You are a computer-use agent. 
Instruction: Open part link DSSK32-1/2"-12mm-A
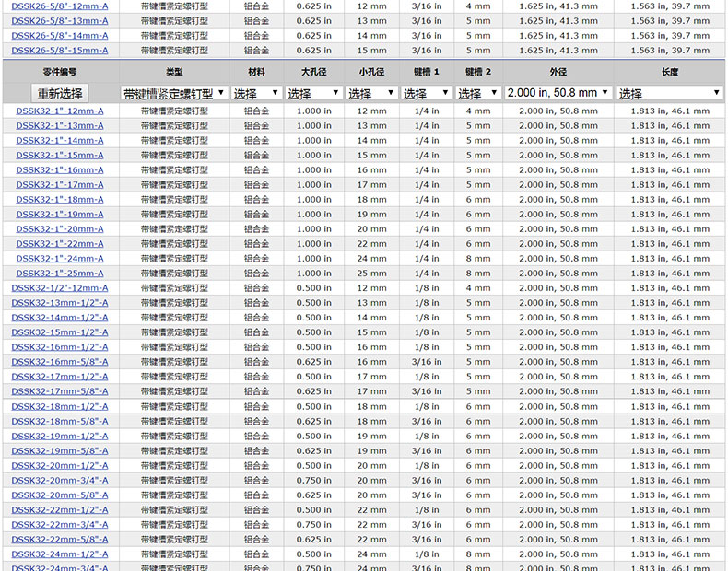click(60, 288)
